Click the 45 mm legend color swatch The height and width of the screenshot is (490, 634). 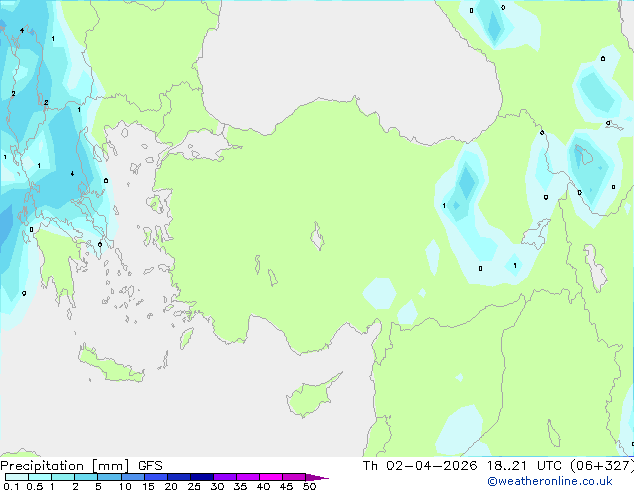coord(294,477)
